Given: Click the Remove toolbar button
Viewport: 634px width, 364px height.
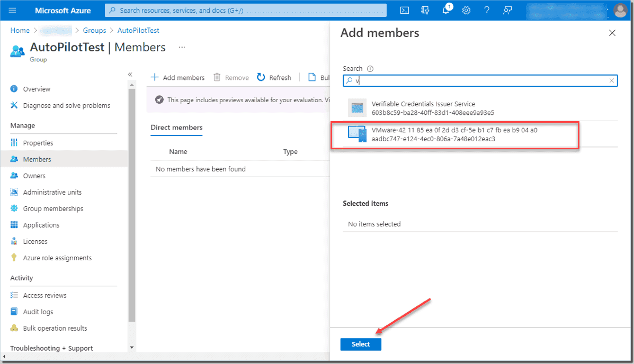Looking at the screenshot, I should 231,78.
